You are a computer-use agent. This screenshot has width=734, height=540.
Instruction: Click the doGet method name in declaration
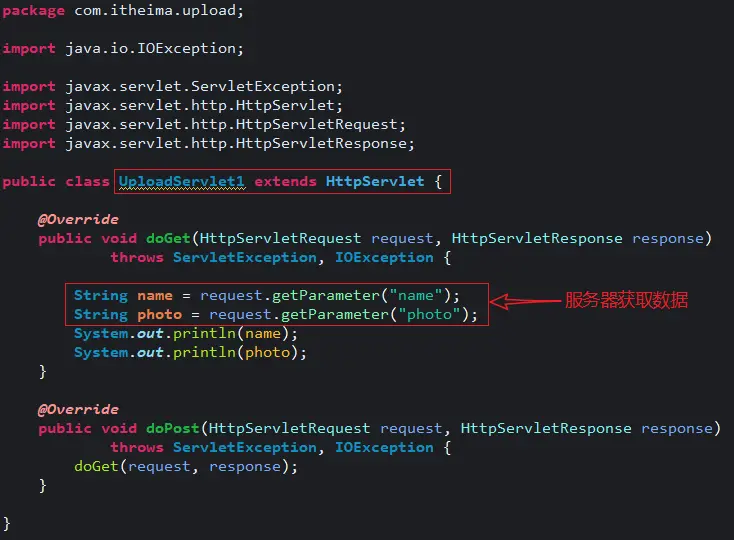click(168, 238)
